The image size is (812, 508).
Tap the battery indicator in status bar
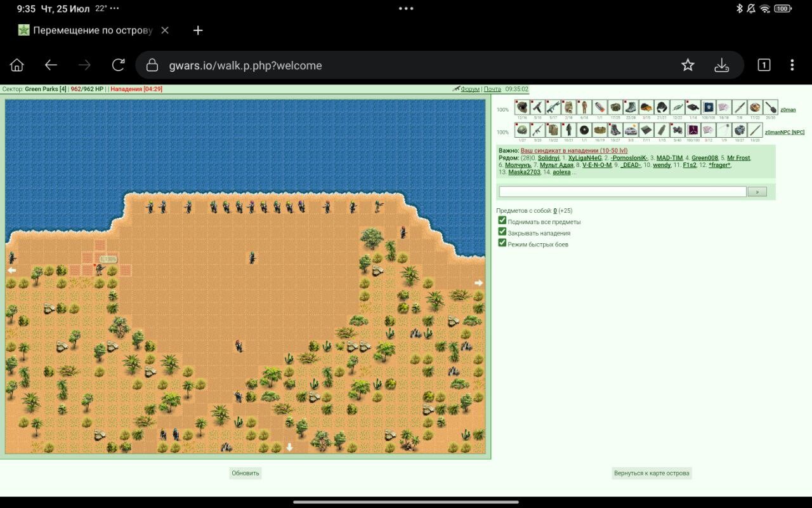pyautogui.click(x=783, y=9)
